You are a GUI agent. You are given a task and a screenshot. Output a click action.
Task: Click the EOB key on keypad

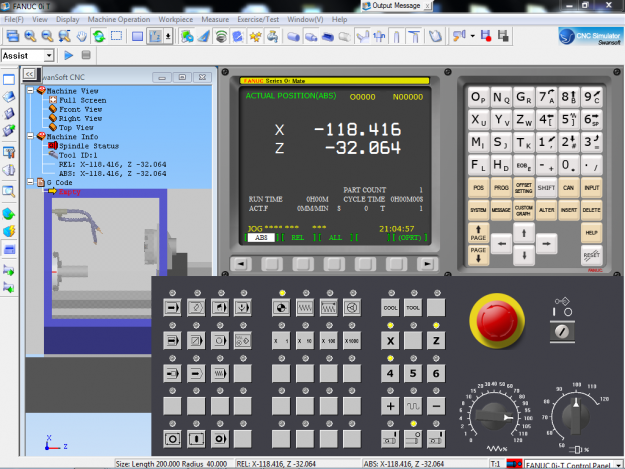[523, 165]
